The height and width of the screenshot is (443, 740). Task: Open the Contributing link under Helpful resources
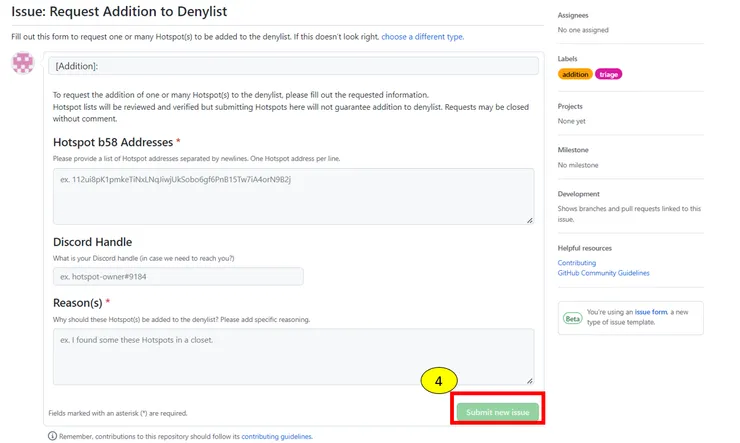click(577, 263)
